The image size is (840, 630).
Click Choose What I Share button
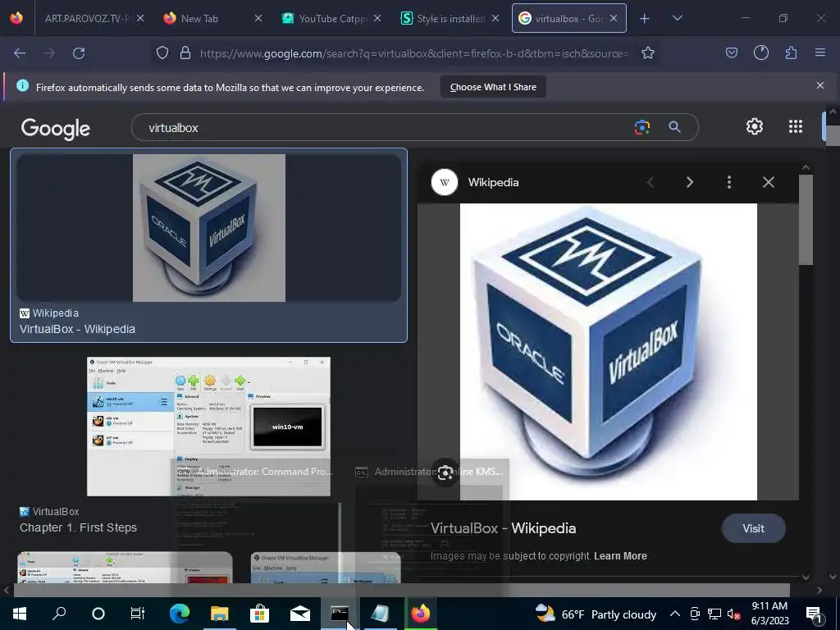[493, 87]
